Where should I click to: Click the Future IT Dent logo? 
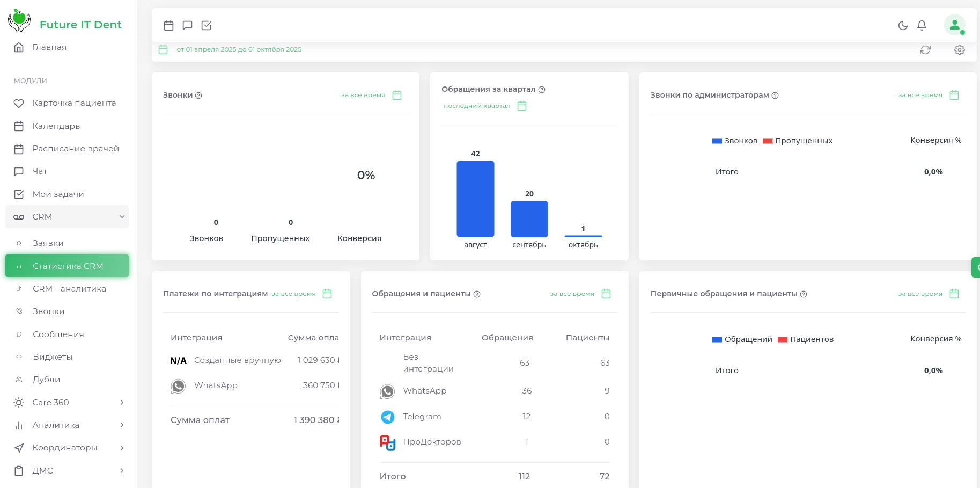pyautogui.click(x=65, y=23)
